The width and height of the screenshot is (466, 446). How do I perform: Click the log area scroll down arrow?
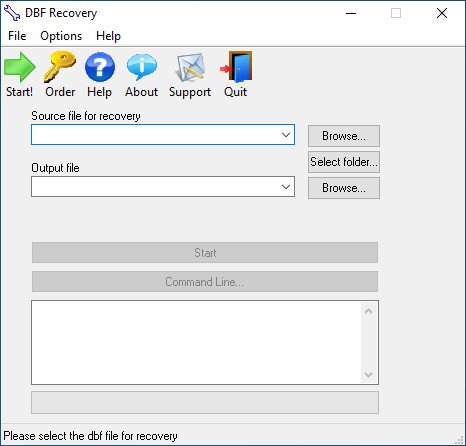[369, 374]
